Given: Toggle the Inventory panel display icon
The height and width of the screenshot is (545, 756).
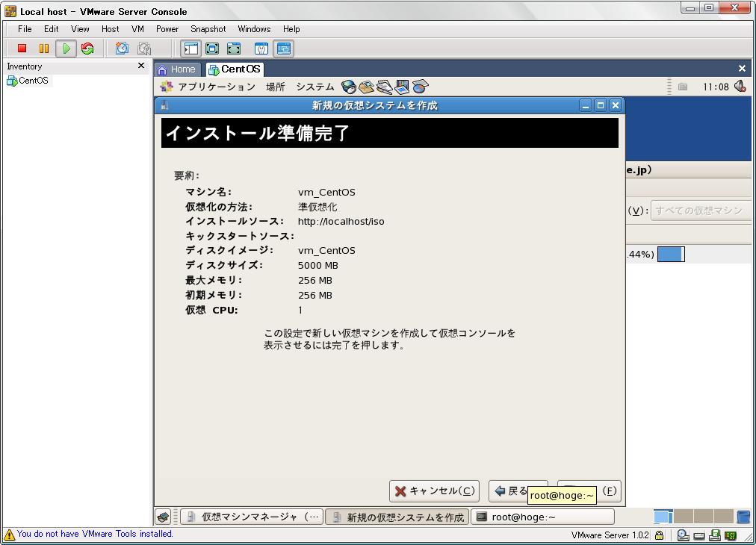Looking at the screenshot, I should click(191, 49).
